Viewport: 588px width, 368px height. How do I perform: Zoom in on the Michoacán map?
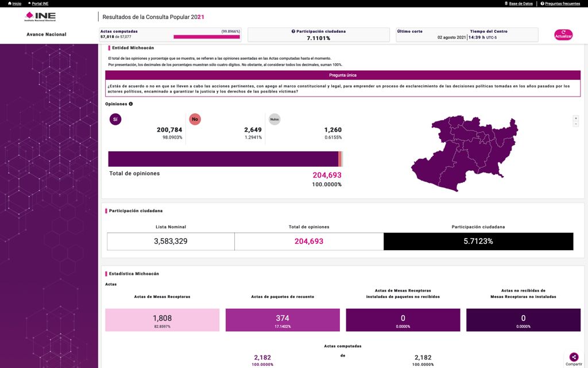coord(575,118)
